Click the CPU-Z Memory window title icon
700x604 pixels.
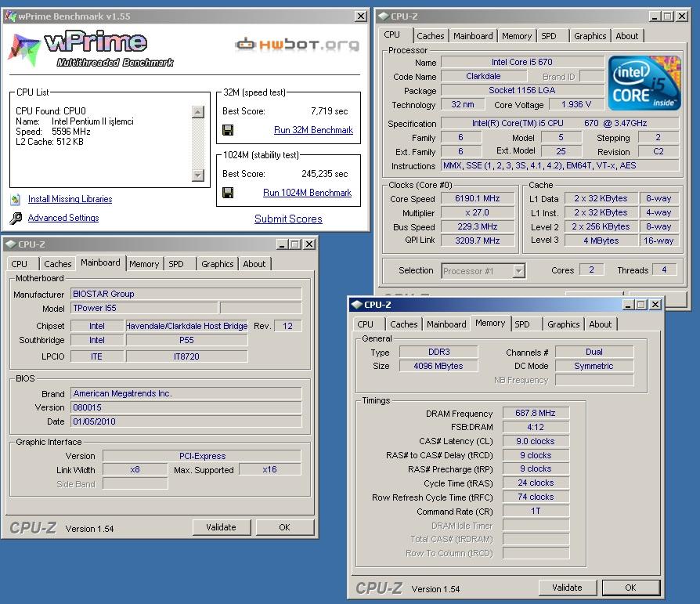pyautogui.click(x=357, y=305)
